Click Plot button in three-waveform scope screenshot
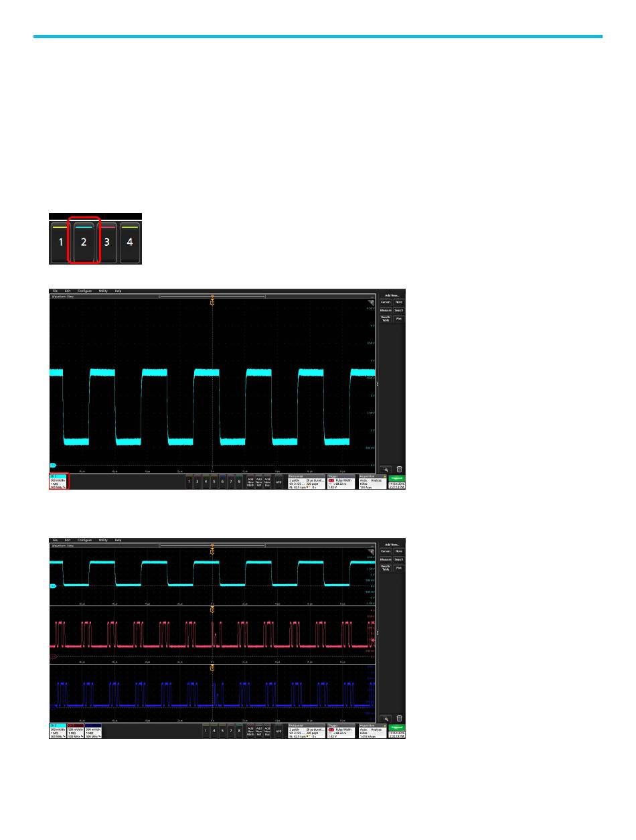636x840 pixels. click(x=399, y=569)
